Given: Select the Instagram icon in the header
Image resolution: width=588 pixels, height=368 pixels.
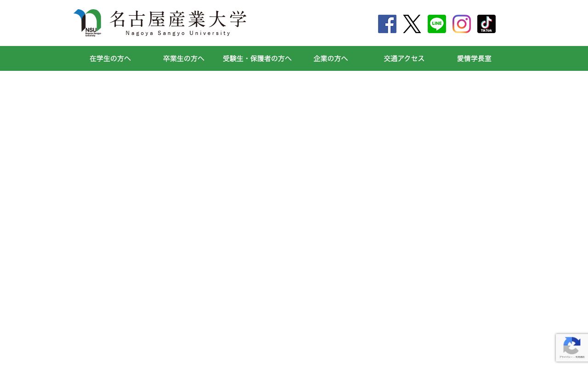Looking at the screenshot, I should [461, 24].
